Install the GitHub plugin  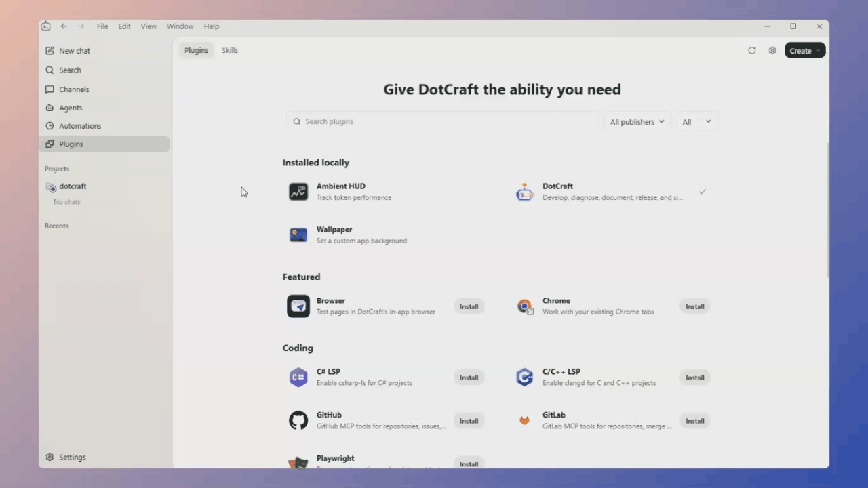[x=469, y=421]
